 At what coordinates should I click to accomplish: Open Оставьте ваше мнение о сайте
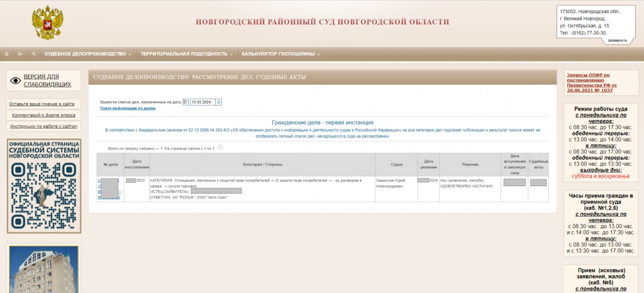42,104
